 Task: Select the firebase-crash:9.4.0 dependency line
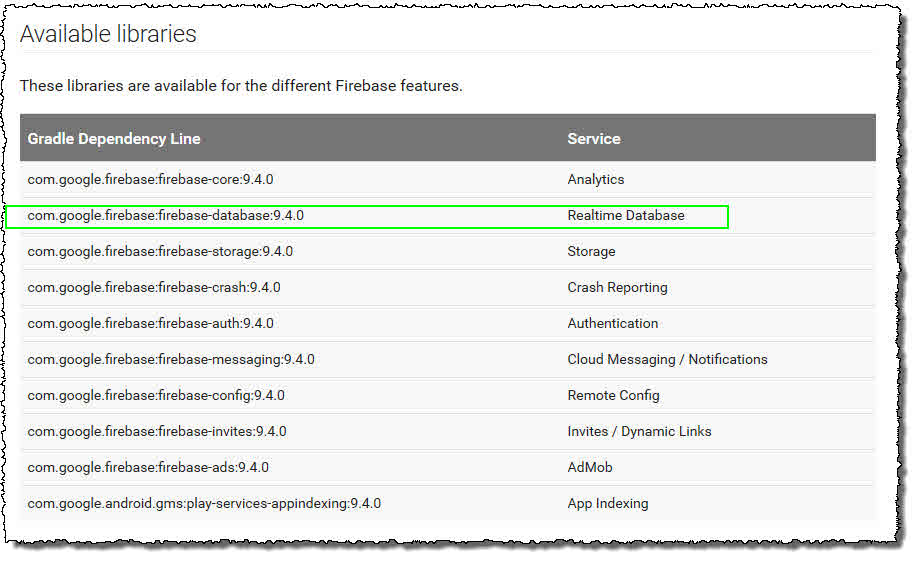point(154,288)
